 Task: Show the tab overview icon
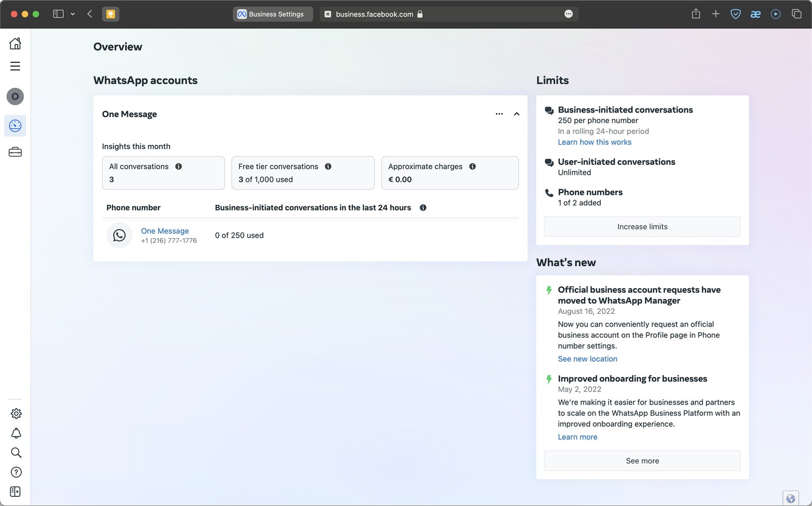tap(796, 14)
